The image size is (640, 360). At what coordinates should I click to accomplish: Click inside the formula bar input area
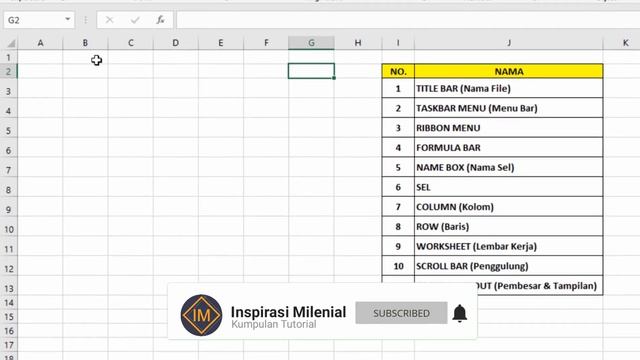click(x=408, y=20)
